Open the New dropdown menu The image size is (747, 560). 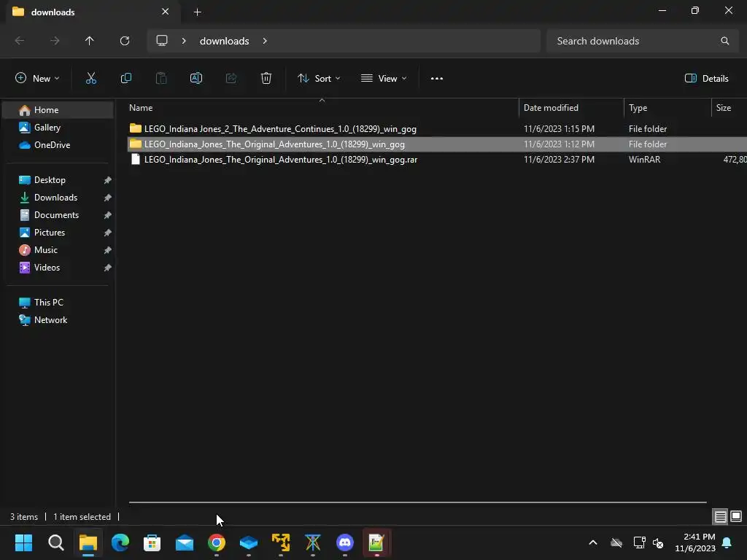37,79
